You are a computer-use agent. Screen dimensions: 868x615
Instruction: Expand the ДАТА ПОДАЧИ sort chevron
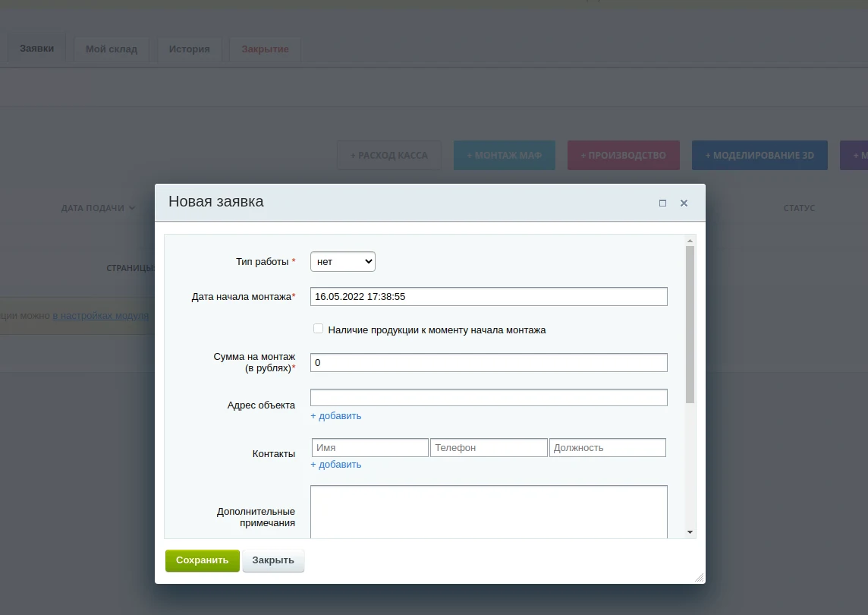point(132,208)
